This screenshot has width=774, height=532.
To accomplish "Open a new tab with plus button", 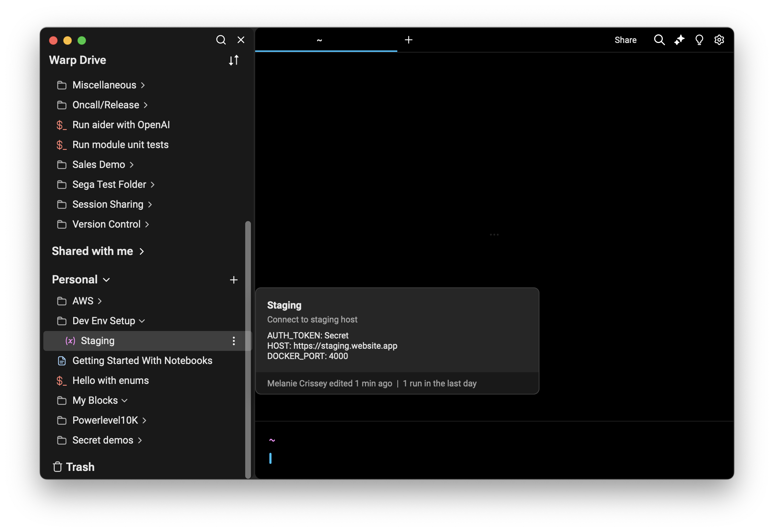I will point(409,40).
